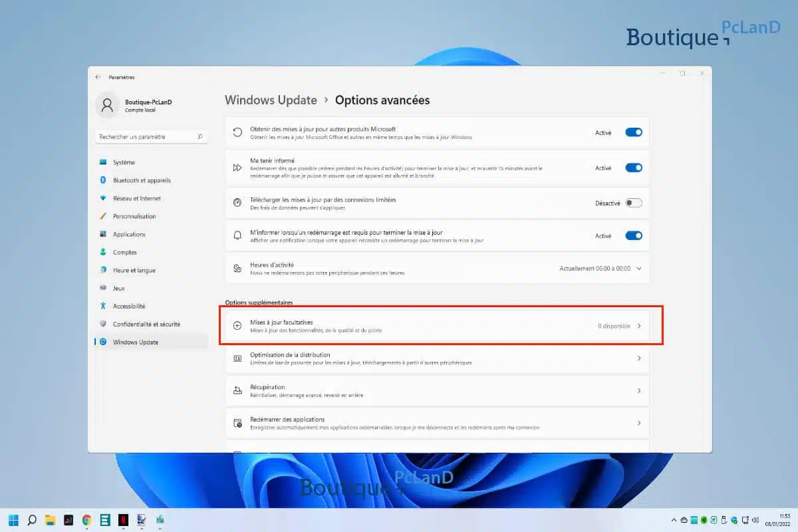Open the Récupération options
The width and height of the screenshot is (798, 532).
tap(438, 390)
